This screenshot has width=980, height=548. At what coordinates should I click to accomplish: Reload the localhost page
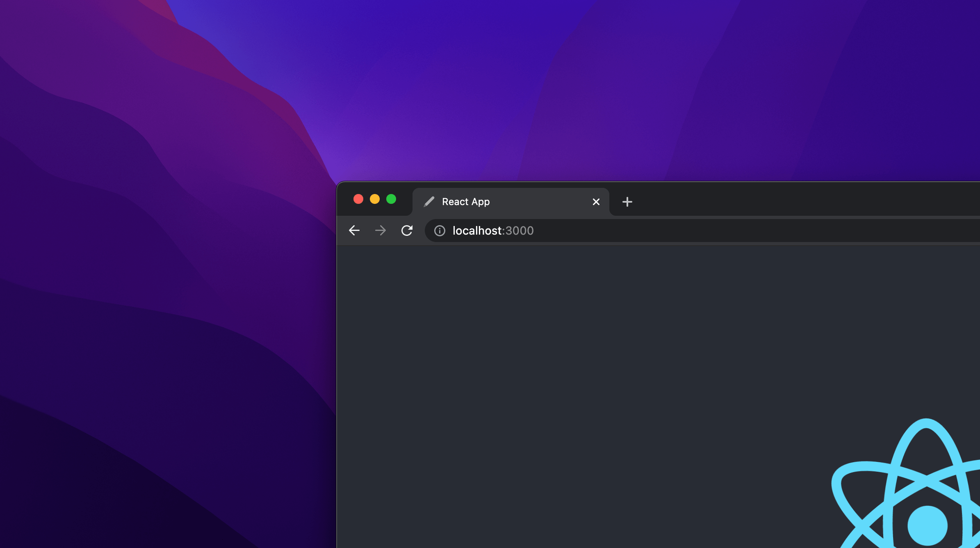pyautogui.click(x=407, y=231)
